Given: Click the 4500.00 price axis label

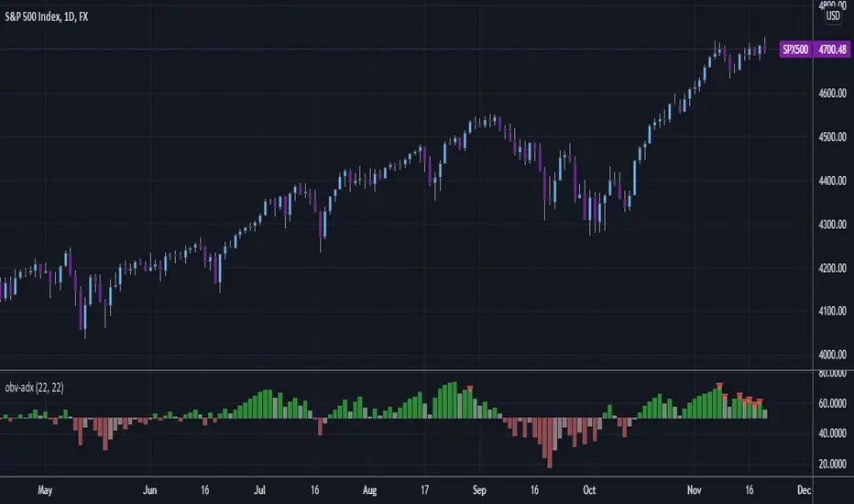Looking at the screenshot, I should 832,137.
